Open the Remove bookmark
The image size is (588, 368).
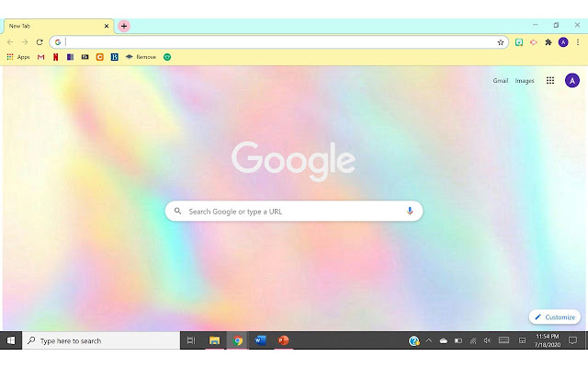(x=141, y=57)
